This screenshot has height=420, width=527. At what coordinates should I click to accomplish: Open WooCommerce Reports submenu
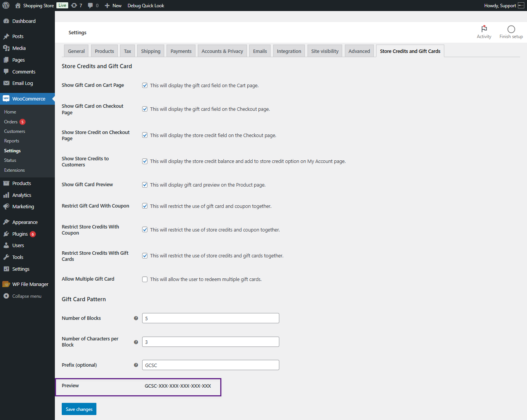pos(11,141)
